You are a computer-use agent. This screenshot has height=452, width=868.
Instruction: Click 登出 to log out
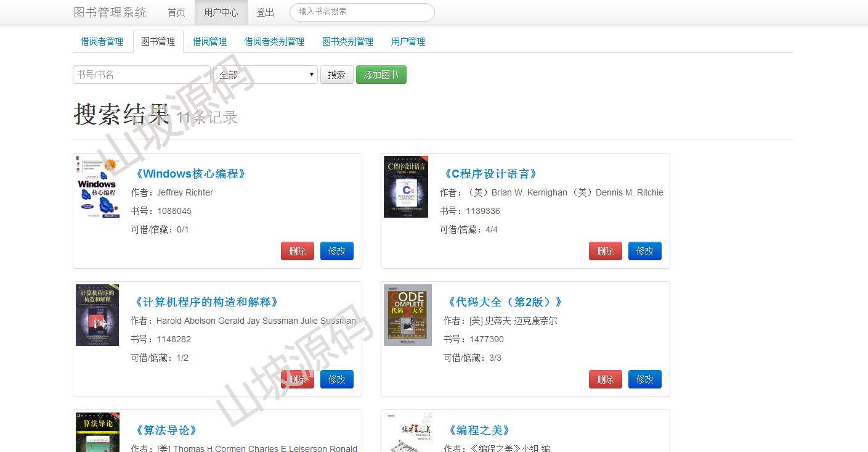[266, 12]
